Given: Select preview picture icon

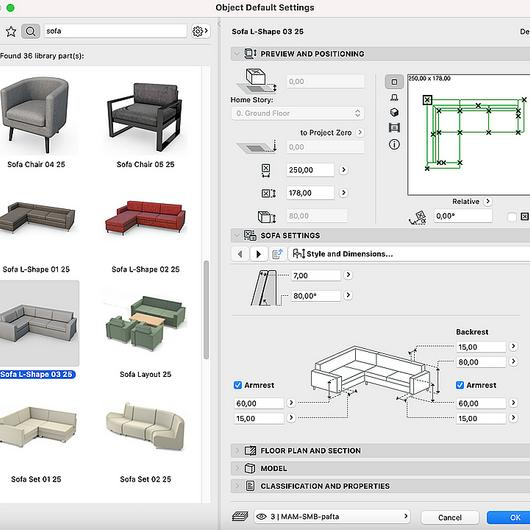Looking at the screenshot, I should point(394,128).
